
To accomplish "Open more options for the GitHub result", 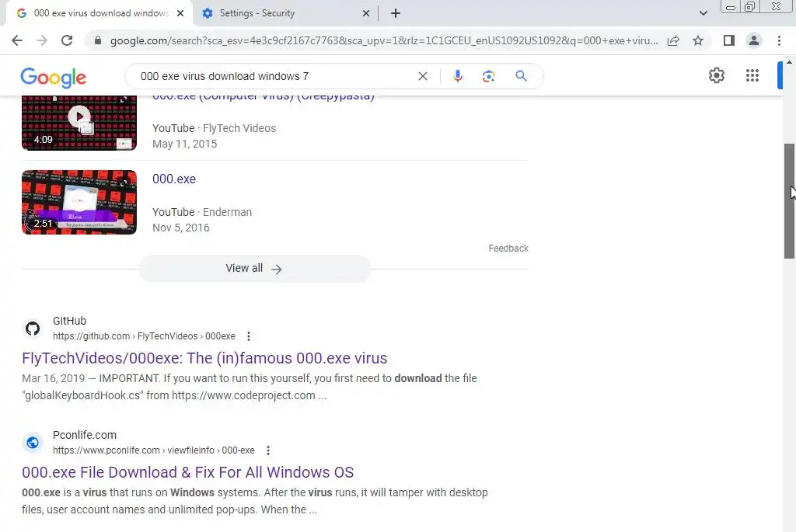I will tap(248, 336).
